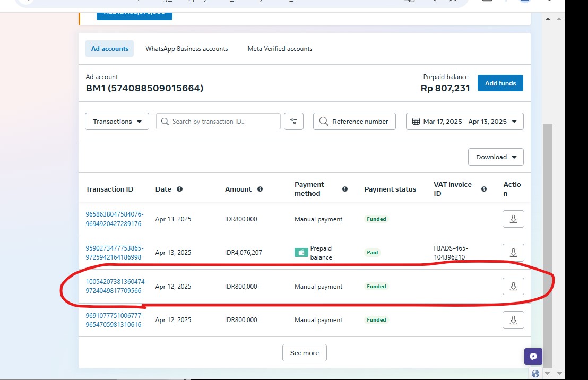Click the filter sliders icon button
The image size is (588, 380).
coord(293,122)
